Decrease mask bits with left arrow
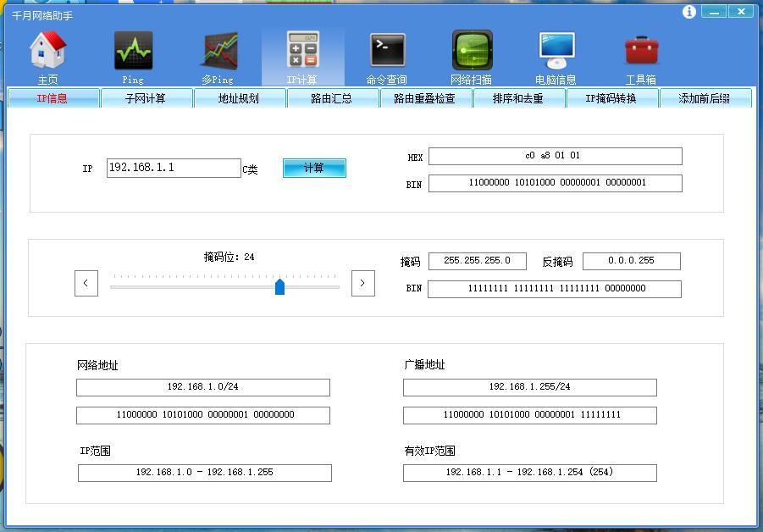The height and width of the screenshot is (532, 763). [86, 283]
